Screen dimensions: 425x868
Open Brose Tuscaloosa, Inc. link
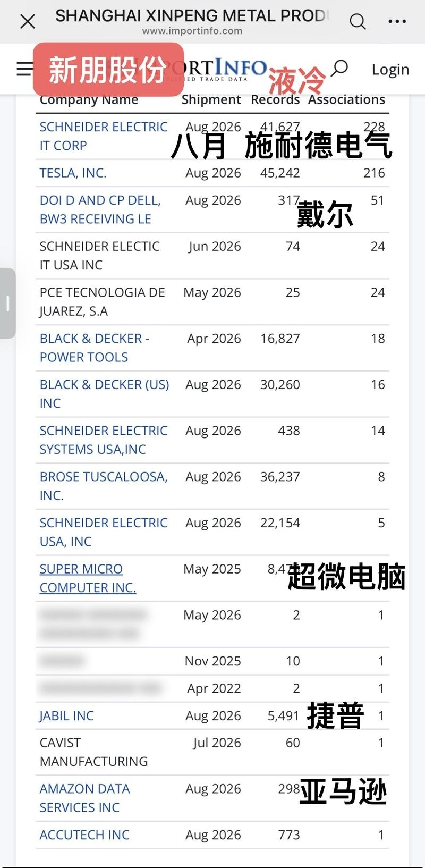point(104,486)
